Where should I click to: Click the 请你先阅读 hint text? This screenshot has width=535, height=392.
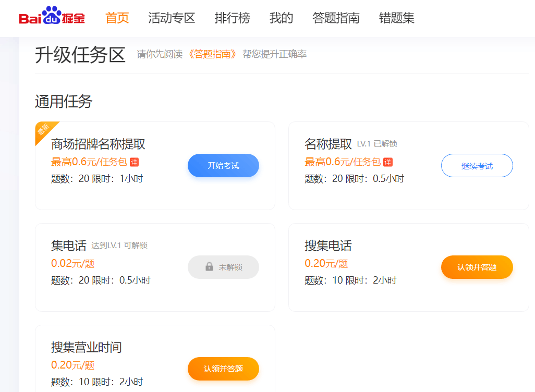point(160,54)
